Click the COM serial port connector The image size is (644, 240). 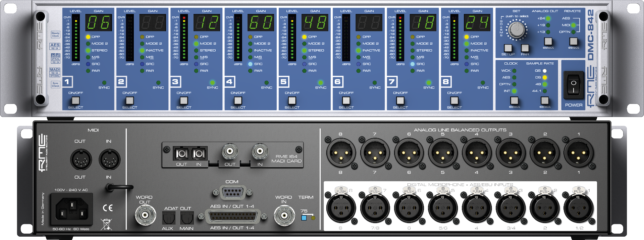232,193
